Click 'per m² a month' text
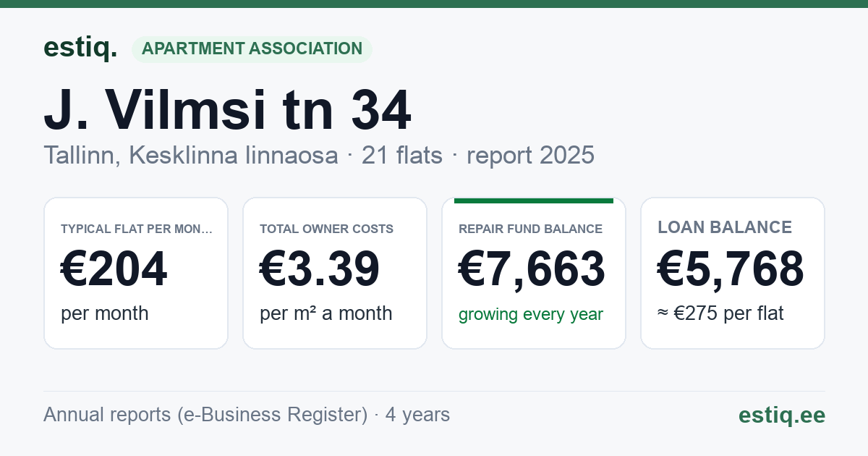Image resolution: width=868 pixels, height=456 pixels. (x=326, y=313)
